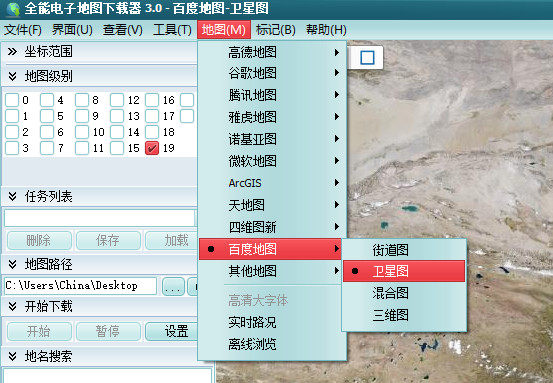
Task: Enable map level 18 checkbox
Action: 152,132
